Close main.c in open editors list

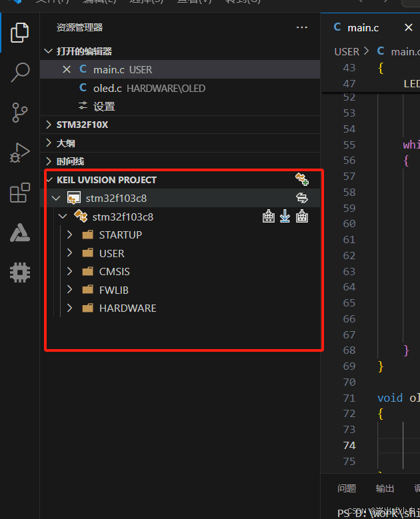67,69
